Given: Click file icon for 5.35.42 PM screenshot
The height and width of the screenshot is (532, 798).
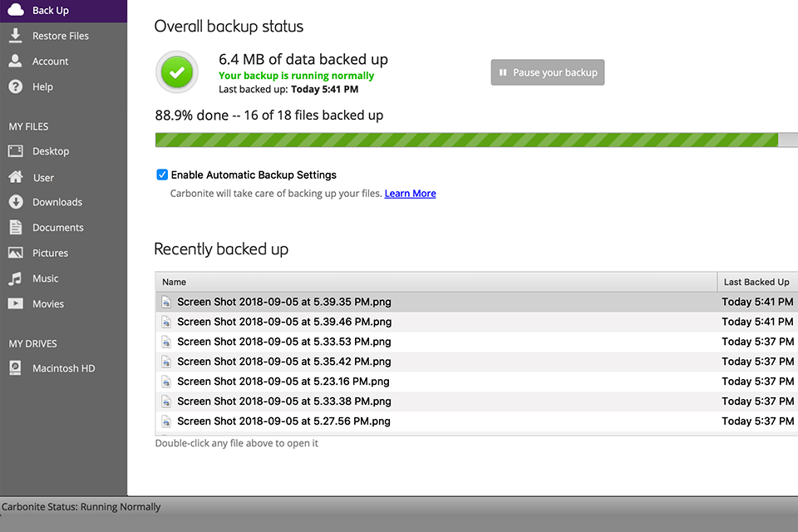Looking at the screenshot, I should point(166,362).
